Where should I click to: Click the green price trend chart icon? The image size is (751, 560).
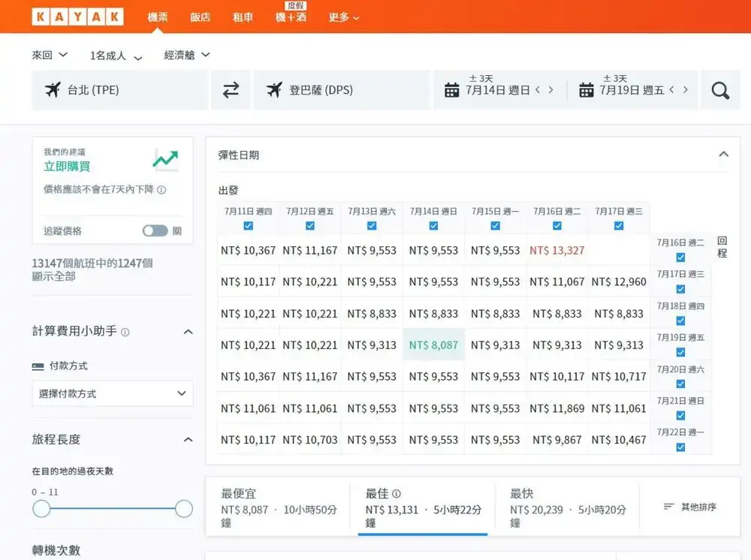(166, 160)
